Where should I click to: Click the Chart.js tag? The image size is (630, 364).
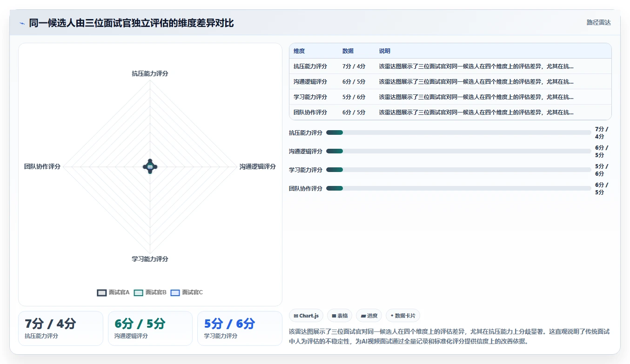[306, 316]
